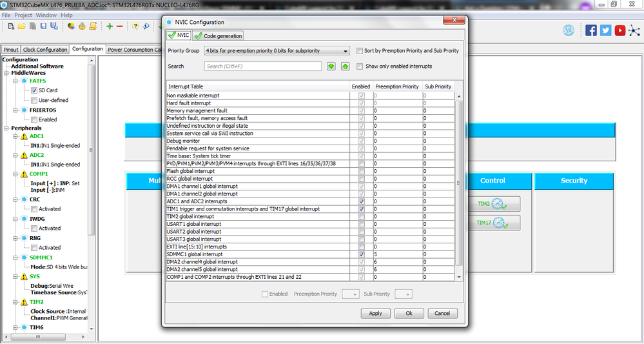
Task: Enable the FREERTOS Enabled checkbox
Action: [34, 119]
